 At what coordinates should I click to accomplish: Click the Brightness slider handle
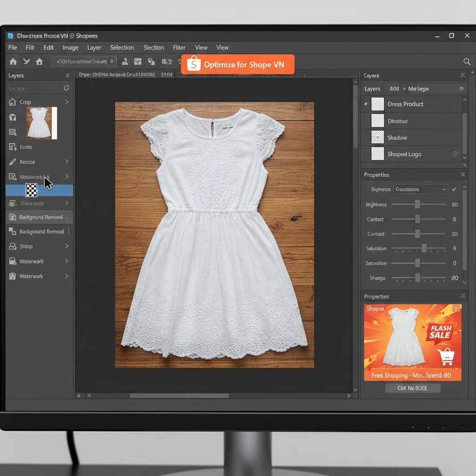point(417,205)
